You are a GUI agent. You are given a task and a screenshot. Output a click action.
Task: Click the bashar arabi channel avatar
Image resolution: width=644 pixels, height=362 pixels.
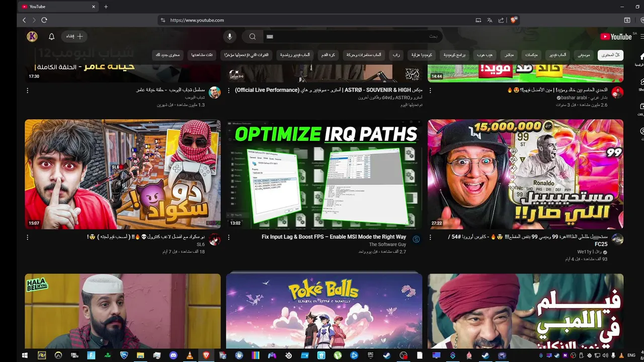click(x=617, y=93)
